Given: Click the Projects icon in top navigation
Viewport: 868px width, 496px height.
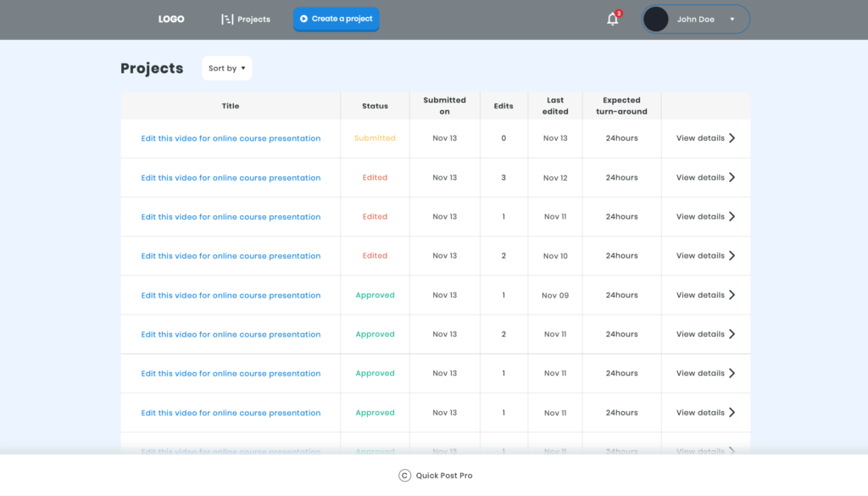Looking at the screenshot, I should click(x=227, y=20).
